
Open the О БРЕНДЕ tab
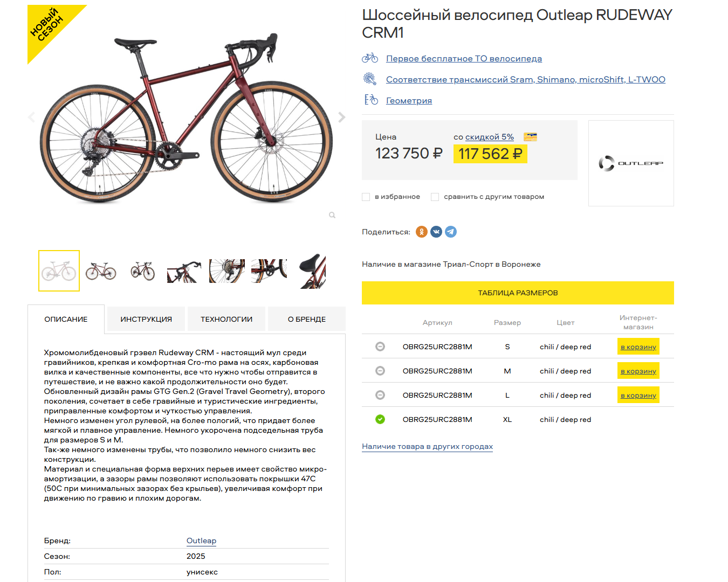tap(307, 319)
